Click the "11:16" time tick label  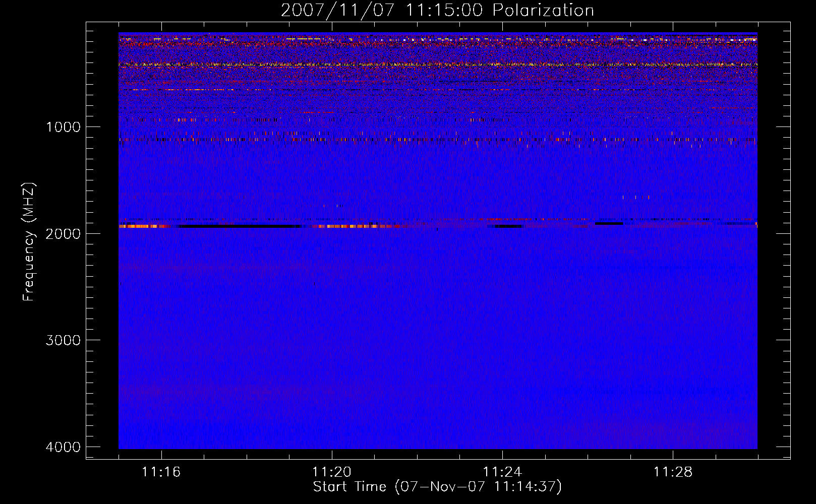point(161,472)
